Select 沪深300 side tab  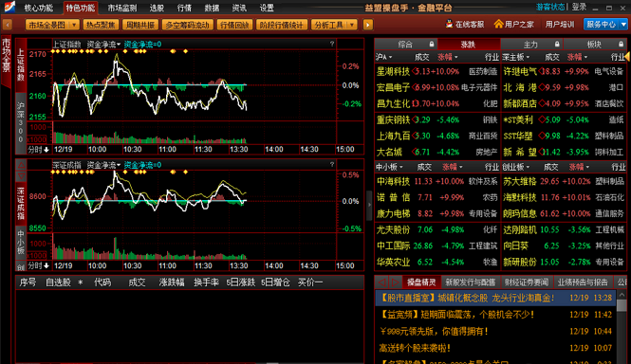20,122
